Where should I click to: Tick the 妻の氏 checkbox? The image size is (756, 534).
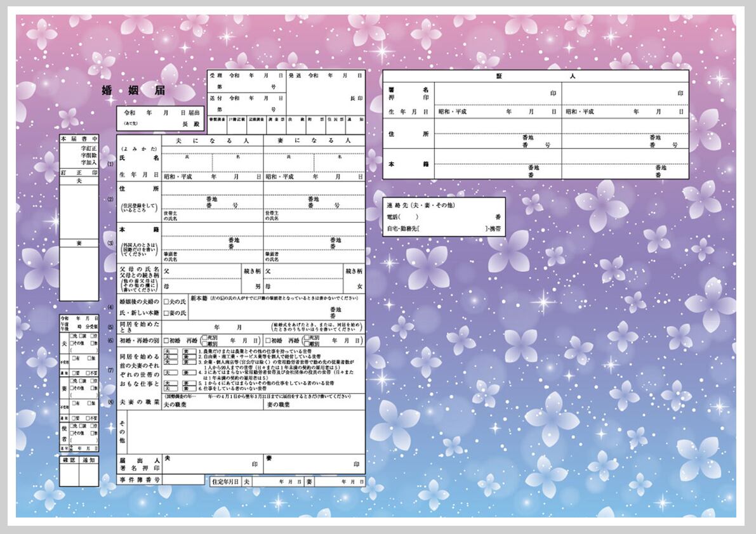click(x=166, y=313)
